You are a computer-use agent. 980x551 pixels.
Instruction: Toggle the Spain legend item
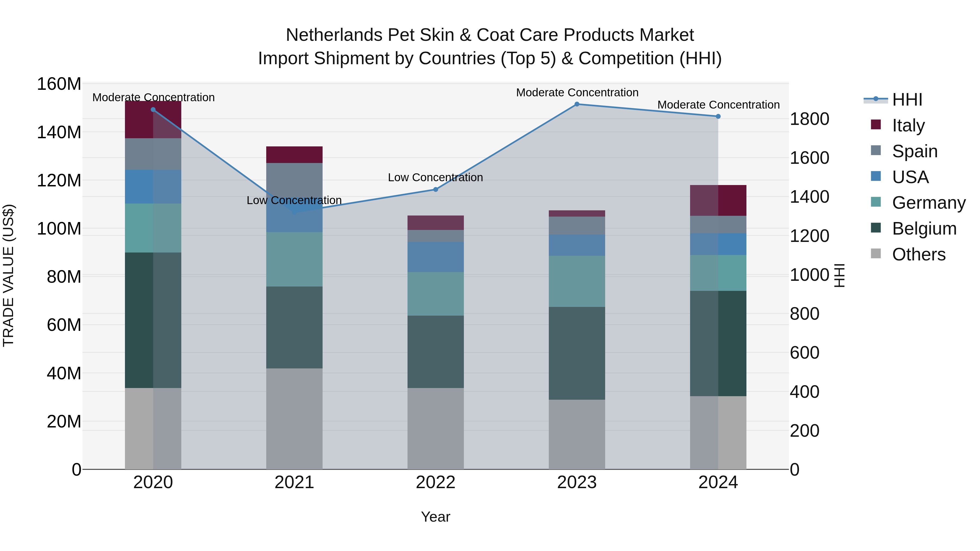904,151
